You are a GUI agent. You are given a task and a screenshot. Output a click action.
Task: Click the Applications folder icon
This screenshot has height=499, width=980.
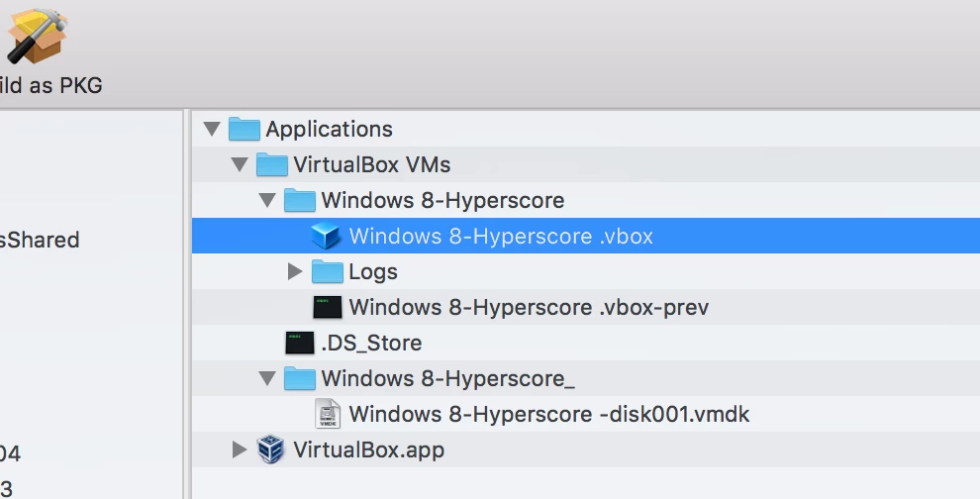pyautogui.click(x=244, y=130)
